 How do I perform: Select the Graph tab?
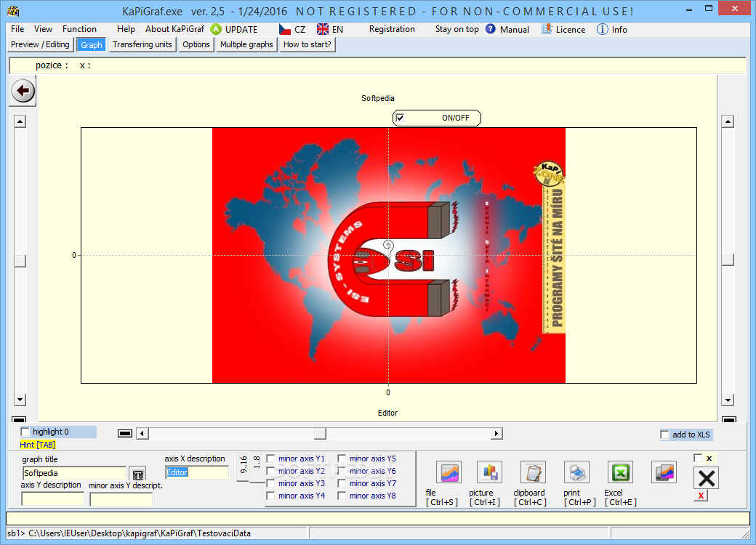click(91, 45)
